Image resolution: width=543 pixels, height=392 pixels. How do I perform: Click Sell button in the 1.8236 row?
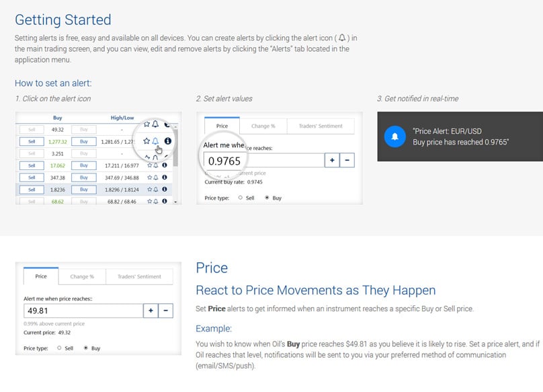tap(32, 190)
